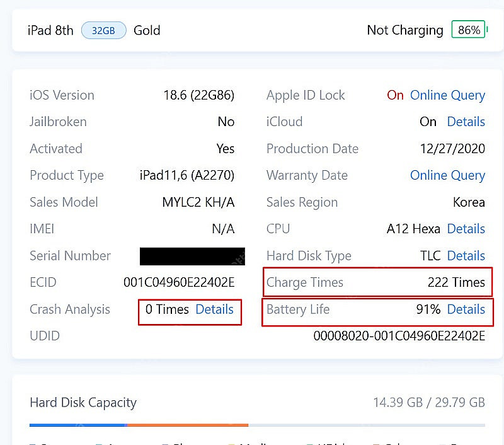
Task: View CPU A12 Hexa Details
Action: coord(466,229)
